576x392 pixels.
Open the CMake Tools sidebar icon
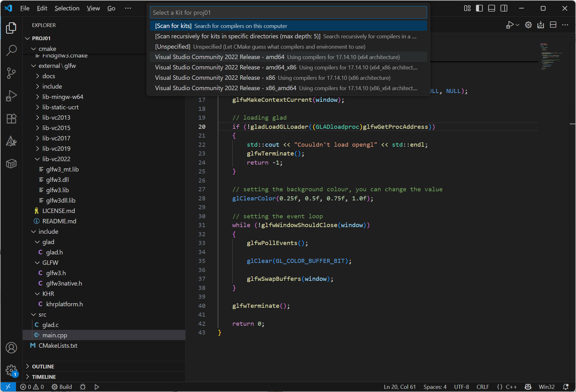coord(11,141)
